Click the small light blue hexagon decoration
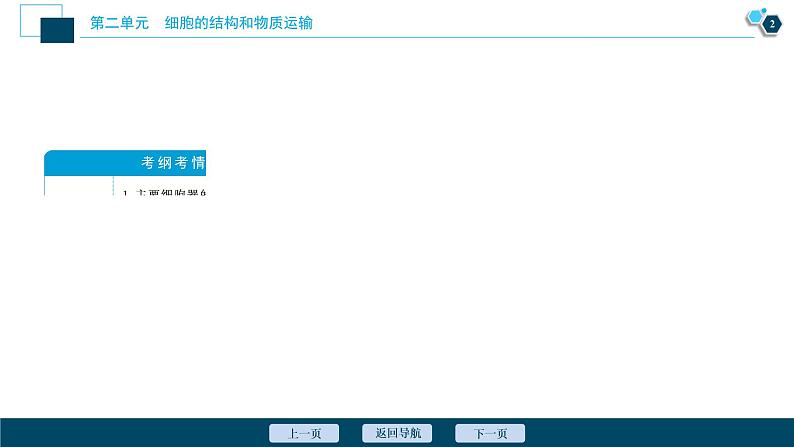794x447 pixels. pyautogui.click(x=754, y=16)
